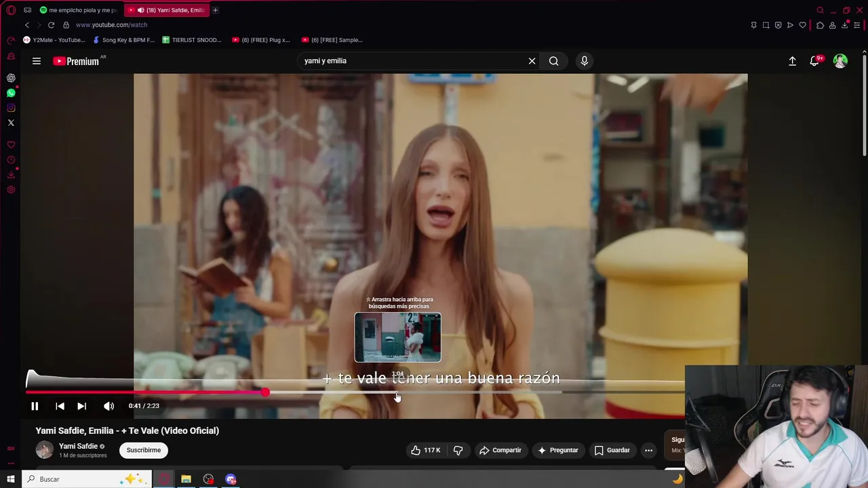
Task: Open the '(6) [FREE] Sample' bookmark
Action: coord(332,40)
